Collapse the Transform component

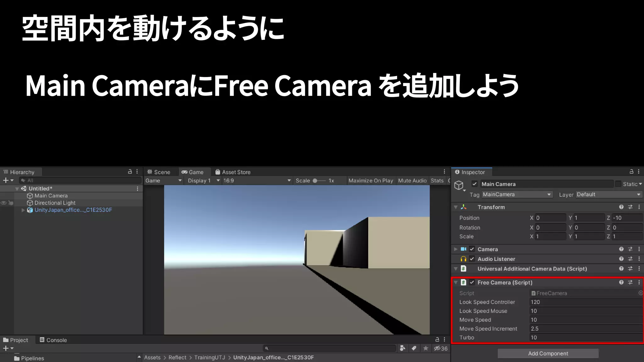coord(456,207)
